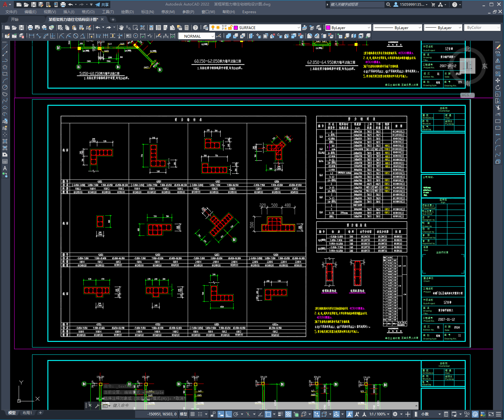Toggle grid display in the status bar
The width and height of the screenshot is (504, 420).
coord(192,414)
